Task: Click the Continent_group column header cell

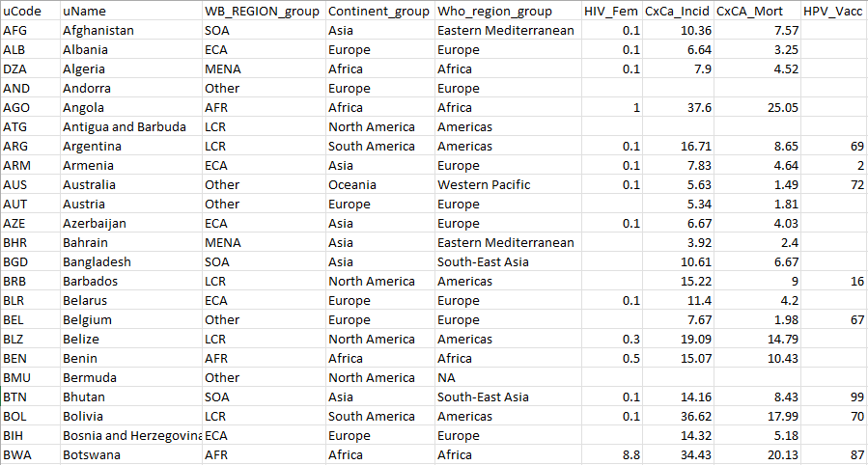Action: coord(380,11)
